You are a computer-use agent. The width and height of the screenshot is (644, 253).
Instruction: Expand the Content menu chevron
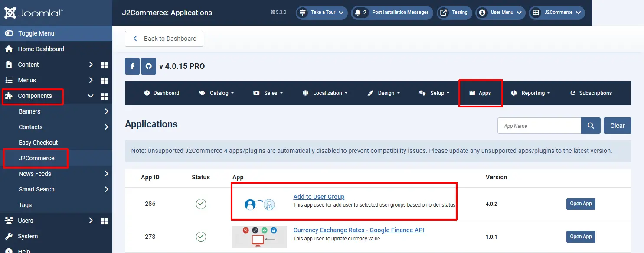(x=91, y=65)
